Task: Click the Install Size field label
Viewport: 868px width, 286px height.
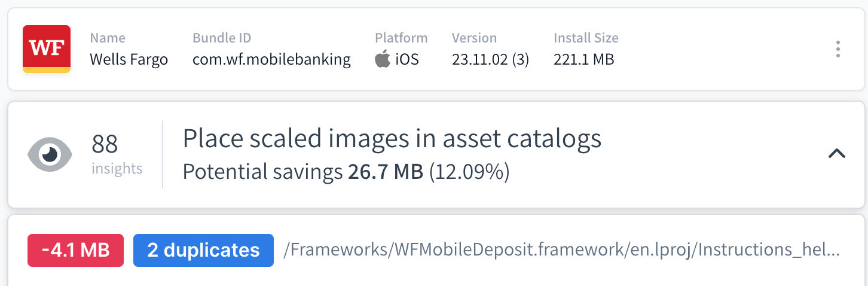Action: pos(586,38)
